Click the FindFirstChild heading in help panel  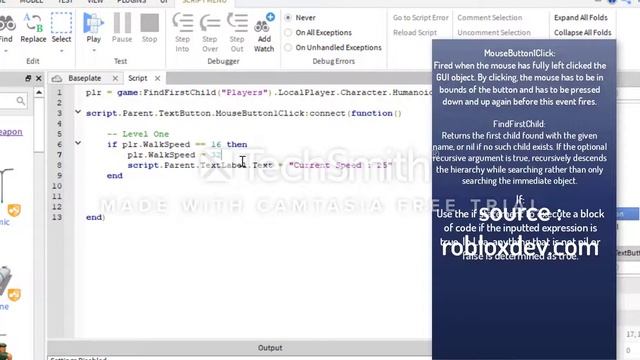pos(519,124)
